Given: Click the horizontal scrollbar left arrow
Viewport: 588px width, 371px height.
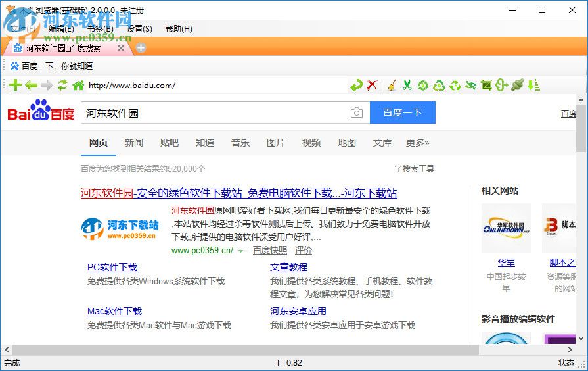Looking at the screenshot, I should point(7,349).
